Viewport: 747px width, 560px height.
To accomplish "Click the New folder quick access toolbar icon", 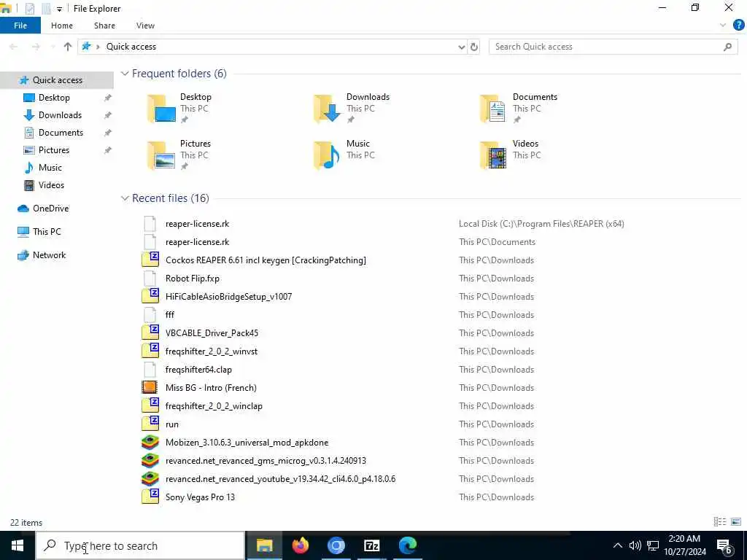I will pyautogui.click(x=46, y=9).
